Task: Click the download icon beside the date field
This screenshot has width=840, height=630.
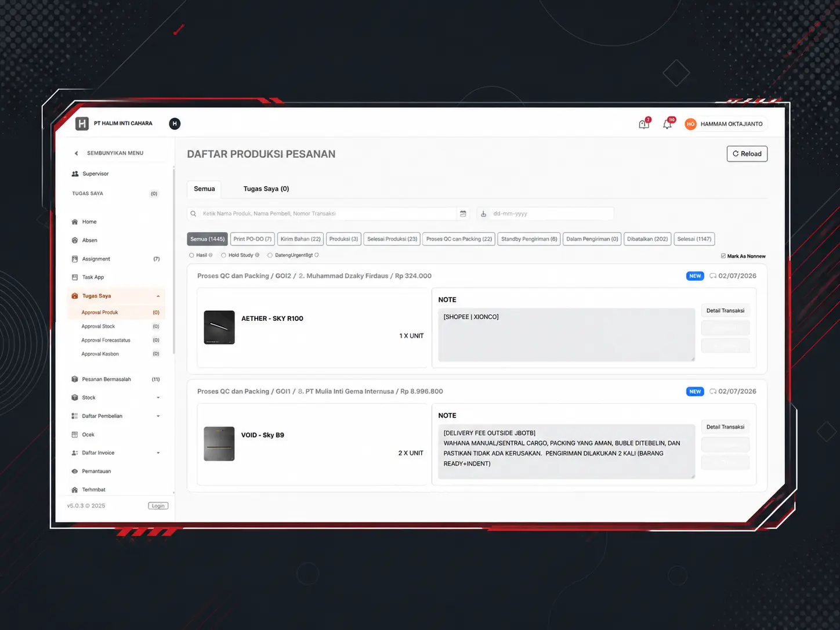Action: click(x=483, y=213)
